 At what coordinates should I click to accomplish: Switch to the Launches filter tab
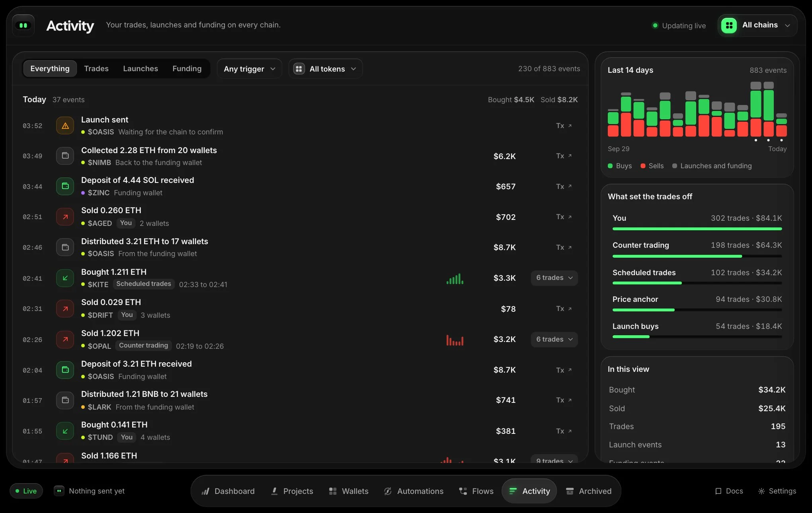click(141, 69)
